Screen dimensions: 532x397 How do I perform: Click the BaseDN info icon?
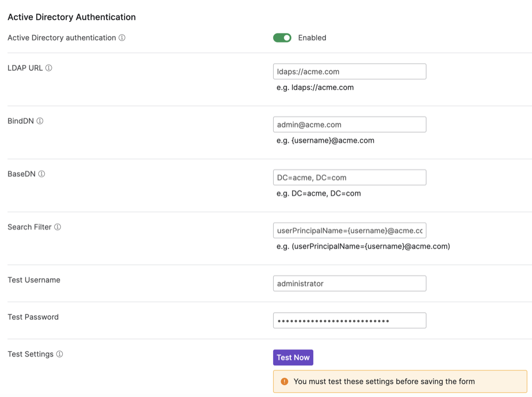41,174
